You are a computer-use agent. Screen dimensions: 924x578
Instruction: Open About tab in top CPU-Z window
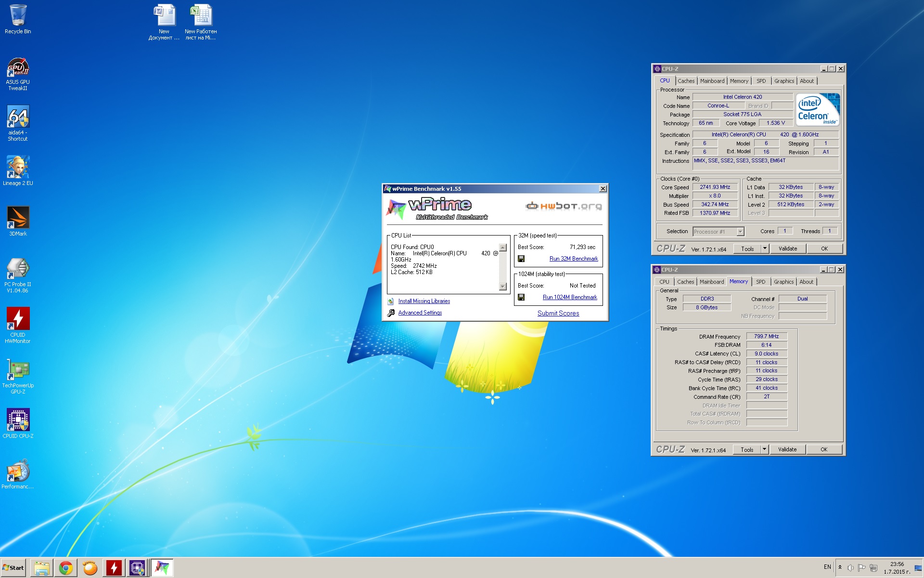click(x=807, y=81)
